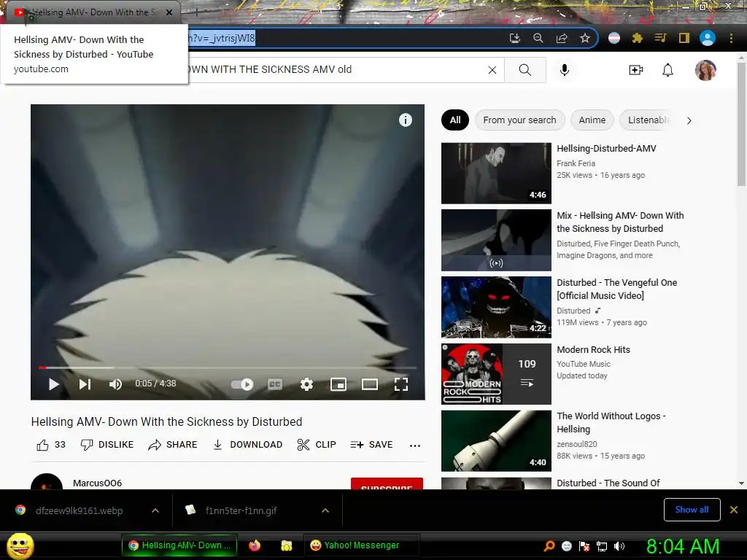Image resolution: width=747 pixels, height=560 pixels.
Task: Like the video with thumbs up
Action: point(50,445)
